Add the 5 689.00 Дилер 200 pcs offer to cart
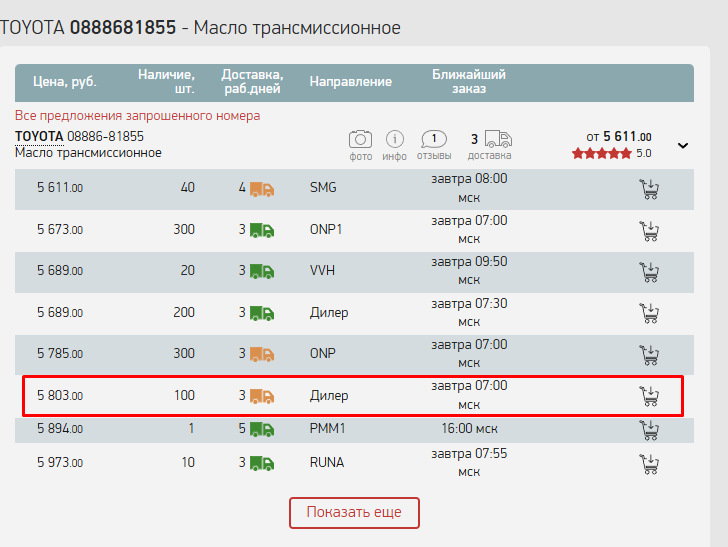This screenshot has width=728, height=547. pyautogui.click(x=649, y=313)
